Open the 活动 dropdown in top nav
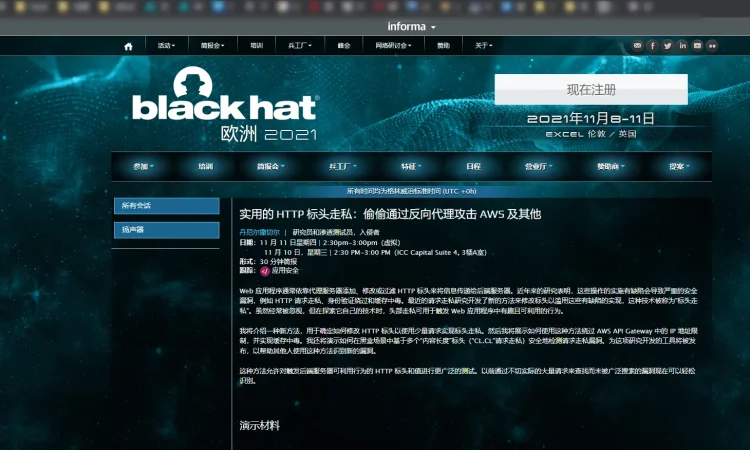The image size is (750, 450). (166, 45)
